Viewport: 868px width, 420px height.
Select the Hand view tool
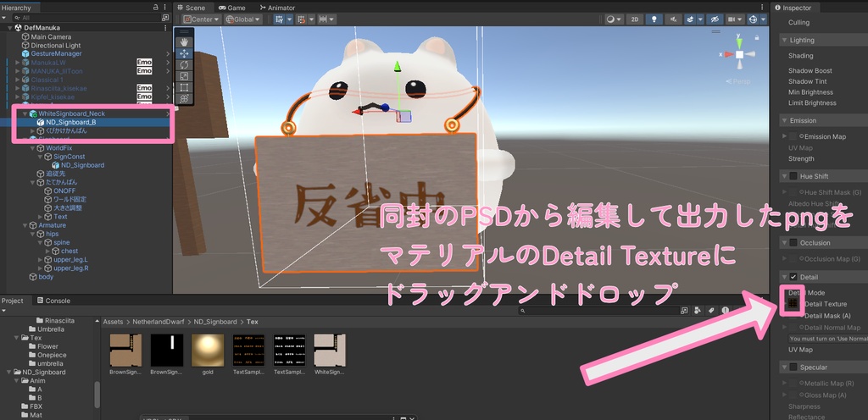pos(184,41)
